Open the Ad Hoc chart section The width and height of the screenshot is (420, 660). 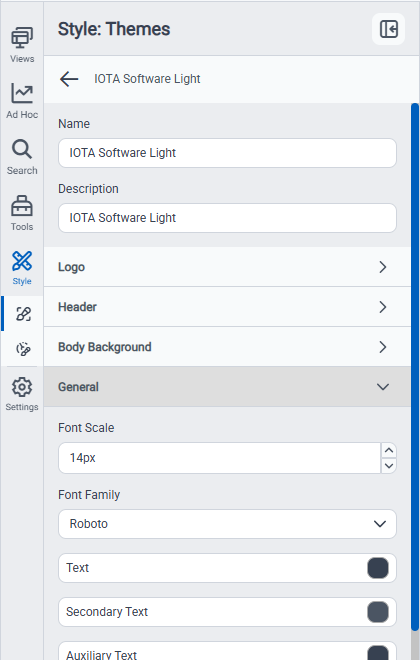click(x=22, y=101)
